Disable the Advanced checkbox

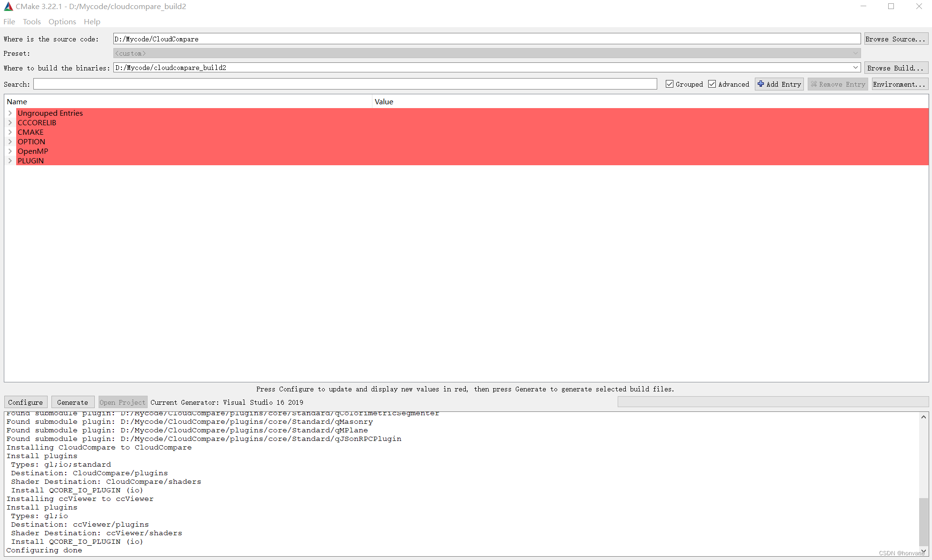pos(712,84)
